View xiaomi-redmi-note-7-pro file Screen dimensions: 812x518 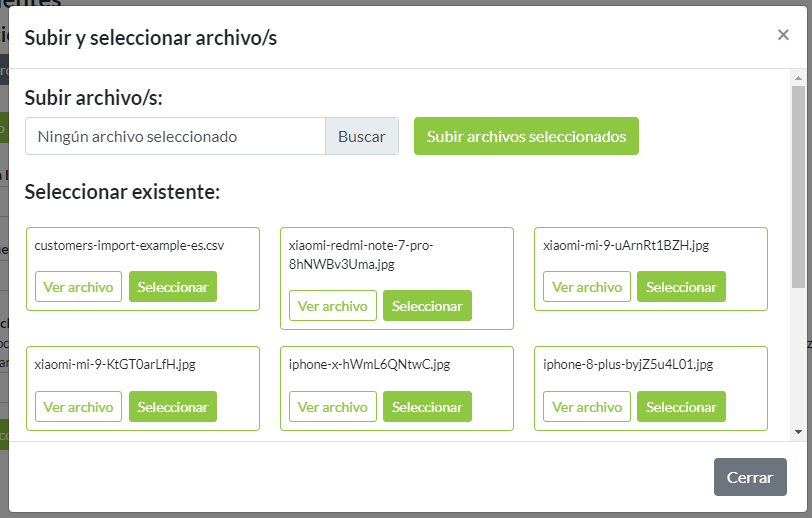click(x=333, y=306)
